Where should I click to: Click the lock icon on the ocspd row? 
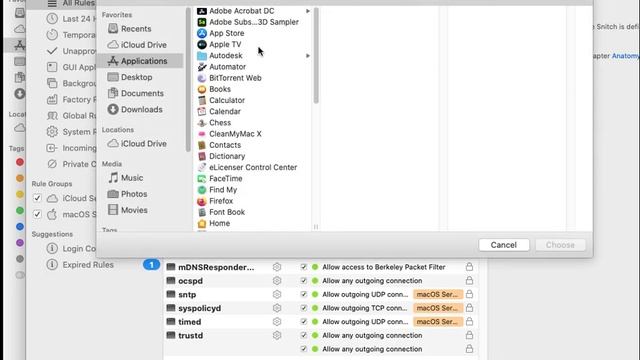[469, 281]
